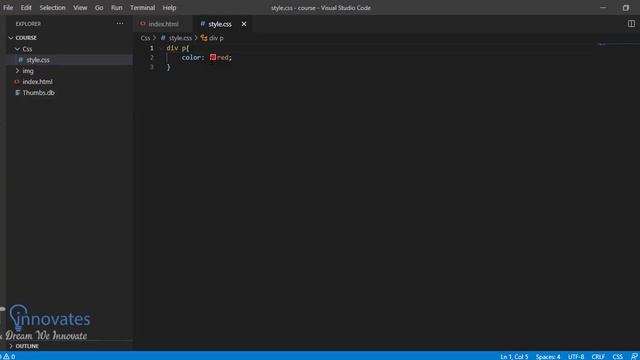Click the div p breadcrumb symbol
The image size is (640, 360).
point(216,38)
